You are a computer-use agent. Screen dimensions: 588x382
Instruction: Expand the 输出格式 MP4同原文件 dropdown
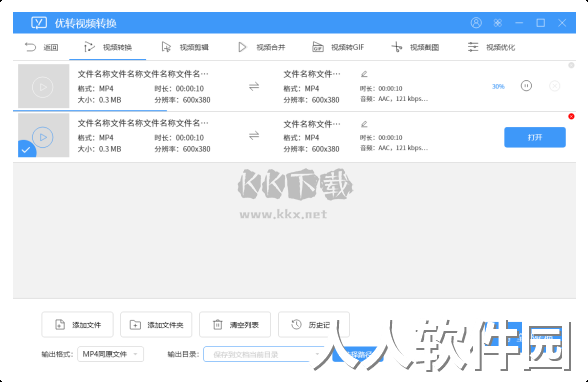tap(111, 354)
